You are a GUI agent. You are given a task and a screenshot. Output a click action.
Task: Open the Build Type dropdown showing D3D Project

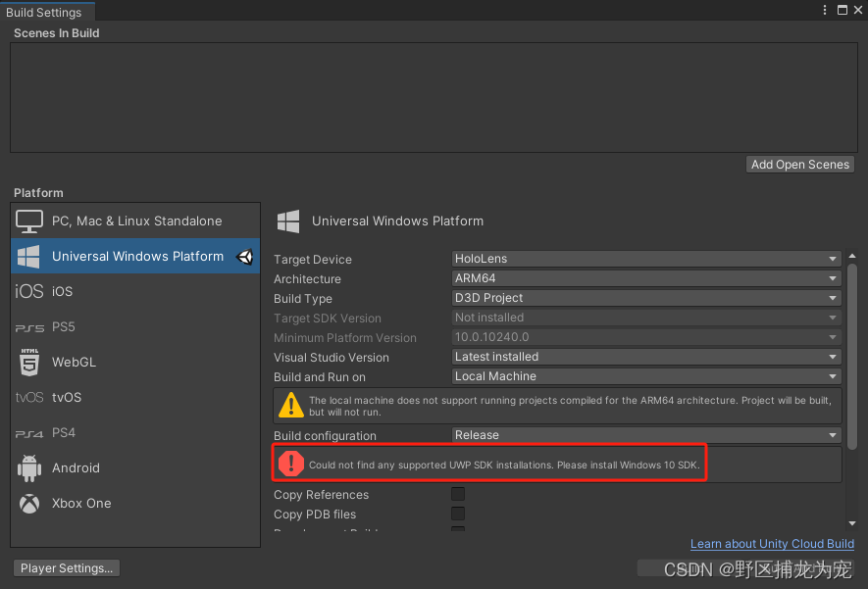click(646, 298)
